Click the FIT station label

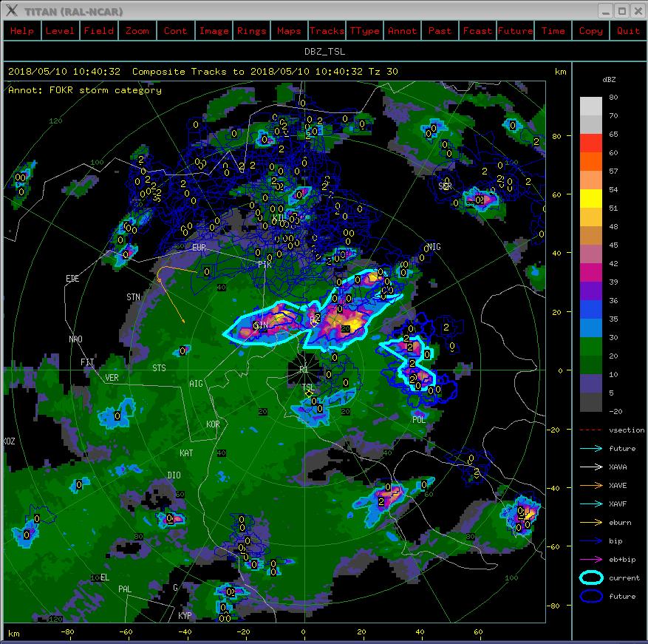(87, 362)
